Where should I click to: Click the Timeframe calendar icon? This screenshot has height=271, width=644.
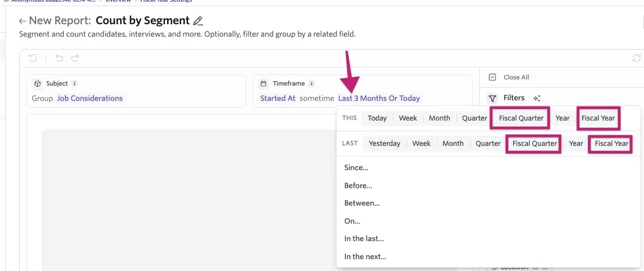tap(264, 83)
